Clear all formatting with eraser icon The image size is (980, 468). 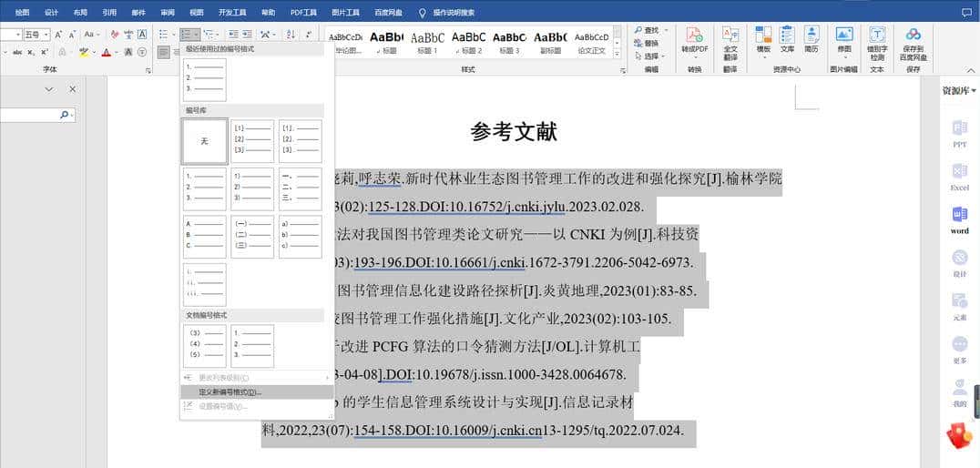point(115,34)
